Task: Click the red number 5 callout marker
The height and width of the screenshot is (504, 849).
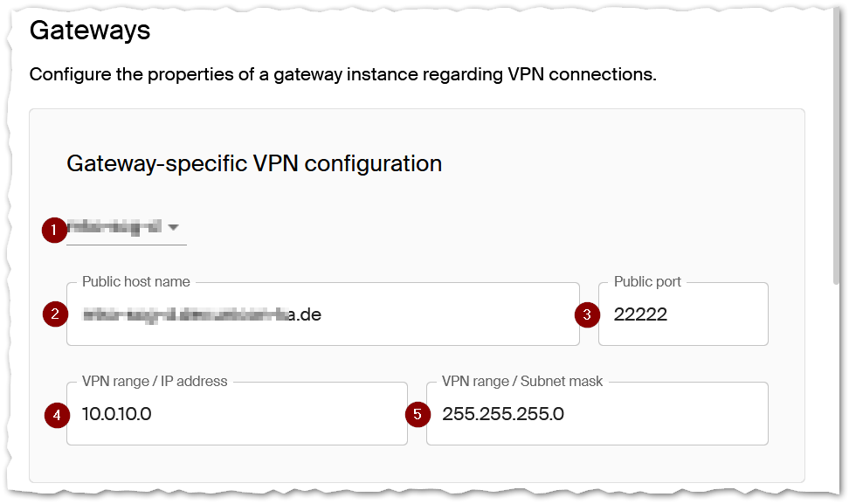Action: [418, 414]
